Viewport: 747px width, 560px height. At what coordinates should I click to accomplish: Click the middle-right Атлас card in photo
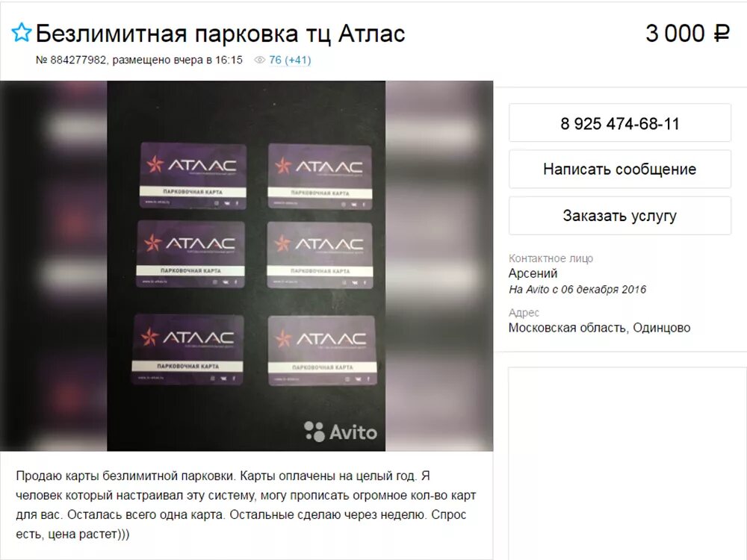click(320, 255)
